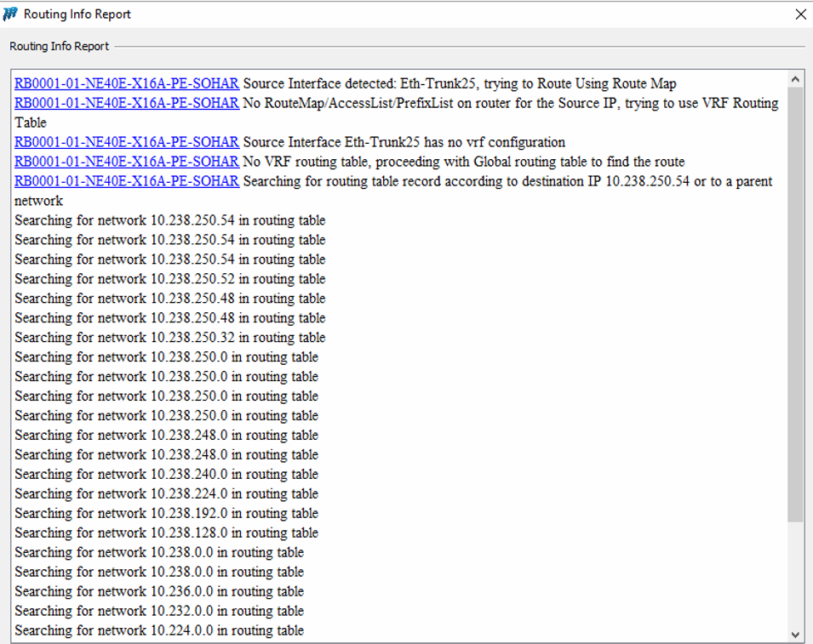
Task: Open router link on 'Source Interface detected' line
Action: tap(127, 83)
